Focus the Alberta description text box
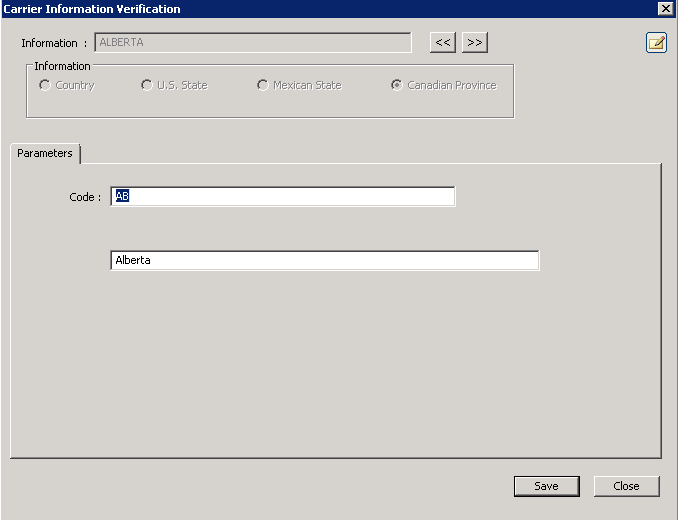 tap(324, 261)
